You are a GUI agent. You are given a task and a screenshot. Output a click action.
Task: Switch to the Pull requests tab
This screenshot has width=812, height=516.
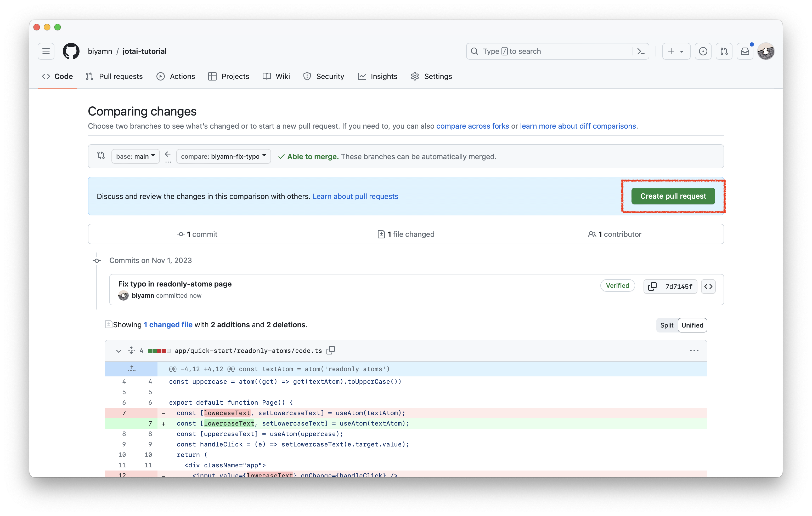[x=114, y=77]
